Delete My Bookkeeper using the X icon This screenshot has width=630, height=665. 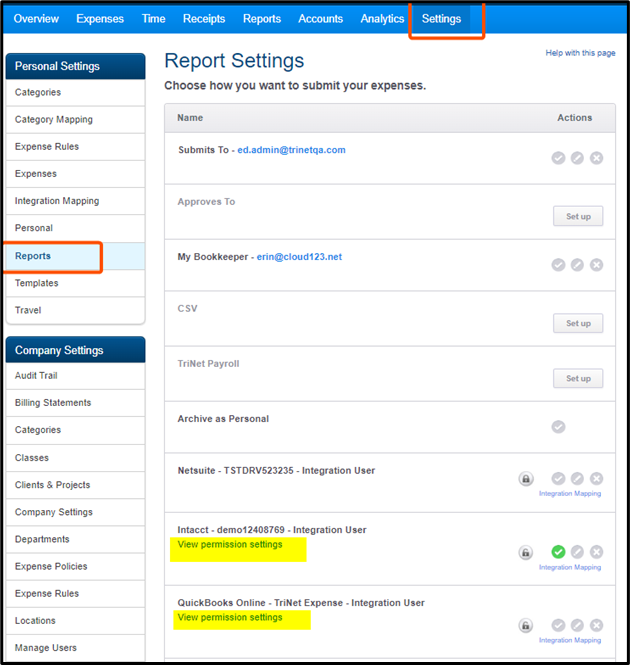596,265
